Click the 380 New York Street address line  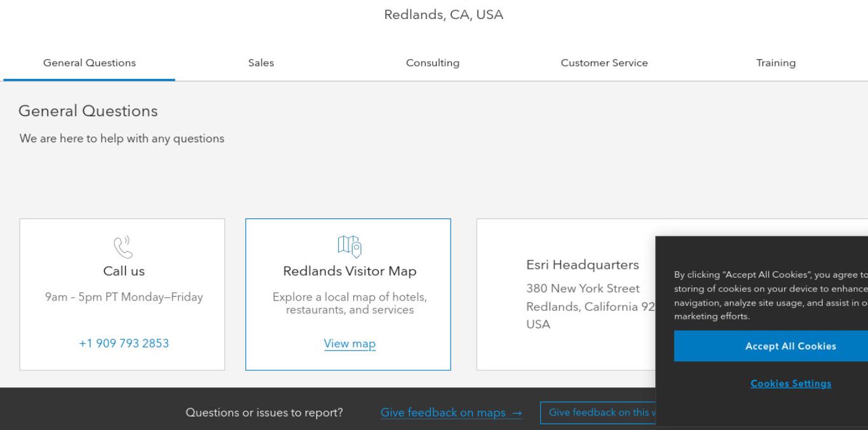[x=583, y=288]
